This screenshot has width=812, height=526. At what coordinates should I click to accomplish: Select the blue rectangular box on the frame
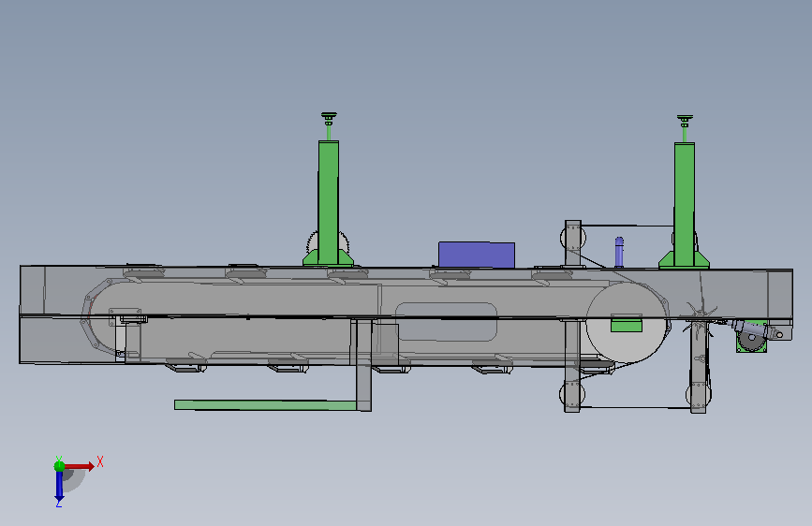click(477, 255)
